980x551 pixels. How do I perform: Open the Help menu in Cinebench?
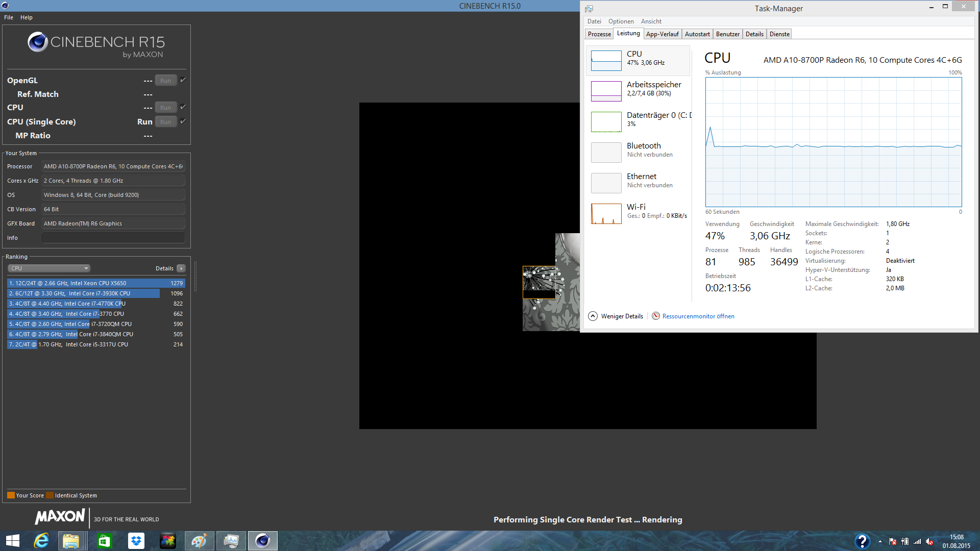tap(27, 17)
